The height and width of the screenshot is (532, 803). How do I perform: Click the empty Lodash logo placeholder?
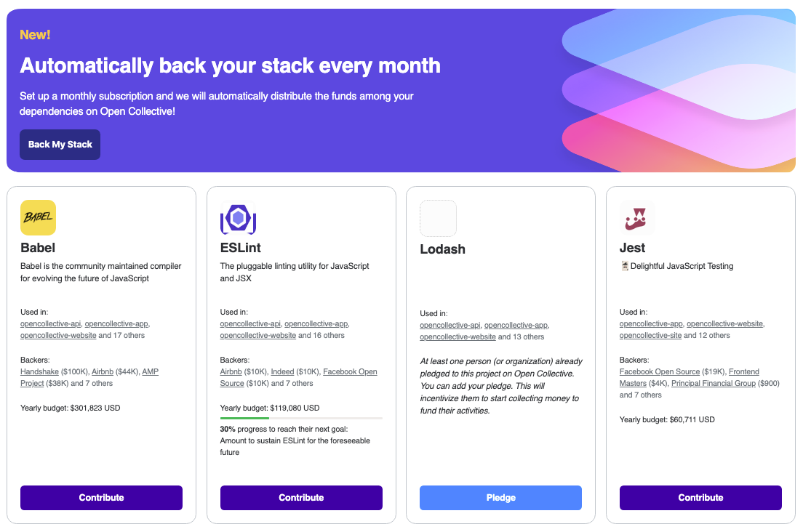tap(438, 219)
